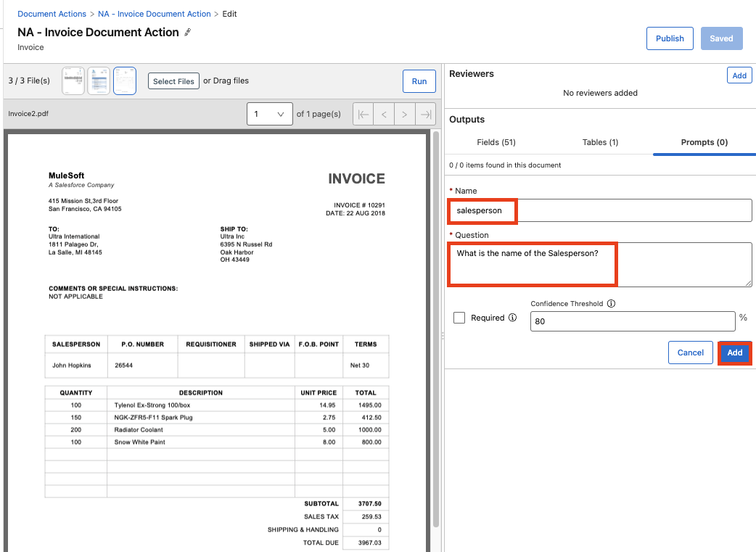Click the 'NGK-ZFR5-F11 Spark Plug' description
This screenshot has height=552, width=756.
coord(153,418)
